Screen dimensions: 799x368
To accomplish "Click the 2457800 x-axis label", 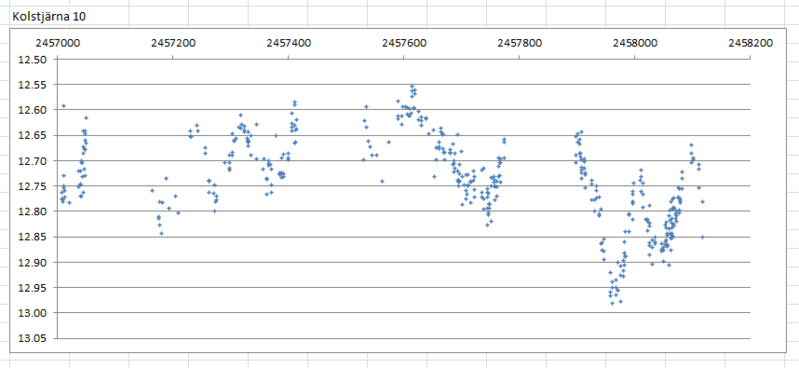I will [519, 43].
